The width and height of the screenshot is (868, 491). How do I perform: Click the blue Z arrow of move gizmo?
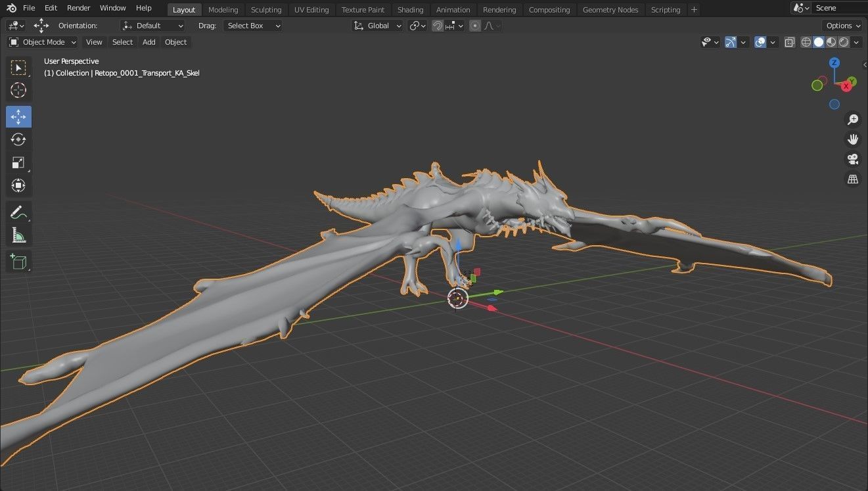tap(459, 245)
